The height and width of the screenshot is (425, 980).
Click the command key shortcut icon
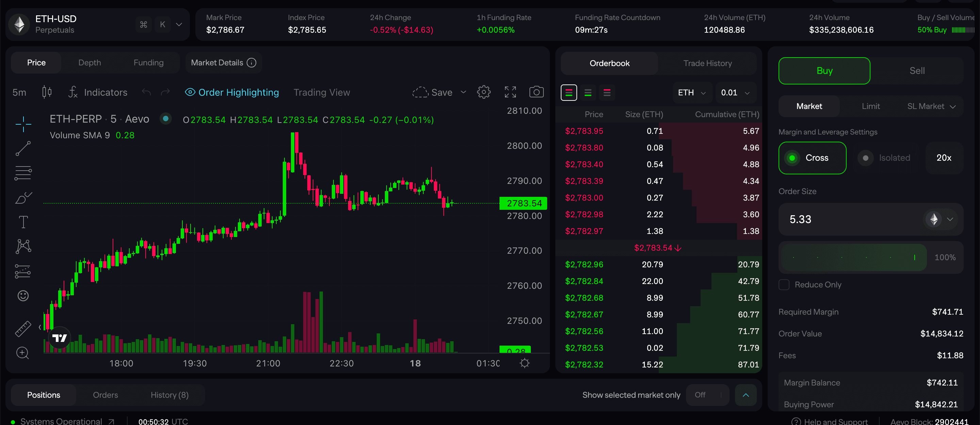[143, 25]
